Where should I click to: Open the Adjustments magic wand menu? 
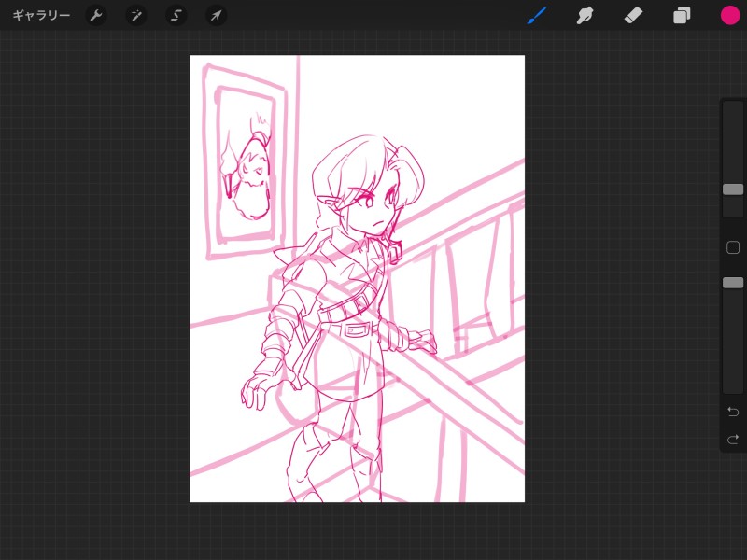pyautogui.click(x=136, y=16)
